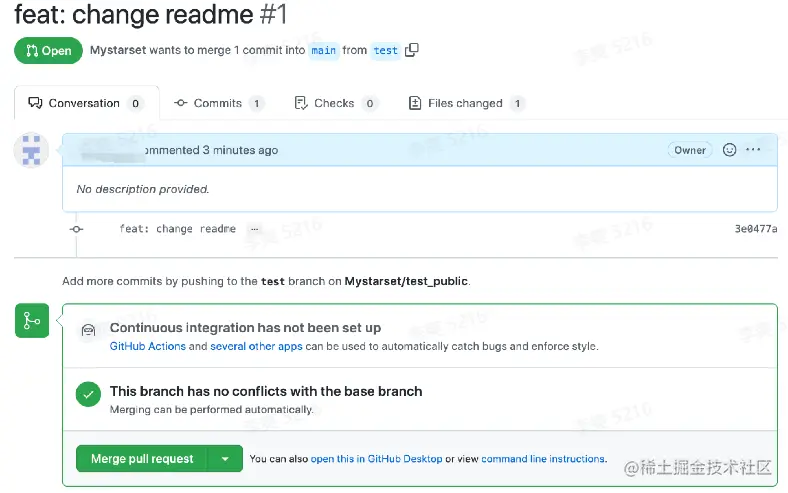Click the '3 minutes ago' timestamp
Viewport: 788px width, 493px height.
coord(240,150)
